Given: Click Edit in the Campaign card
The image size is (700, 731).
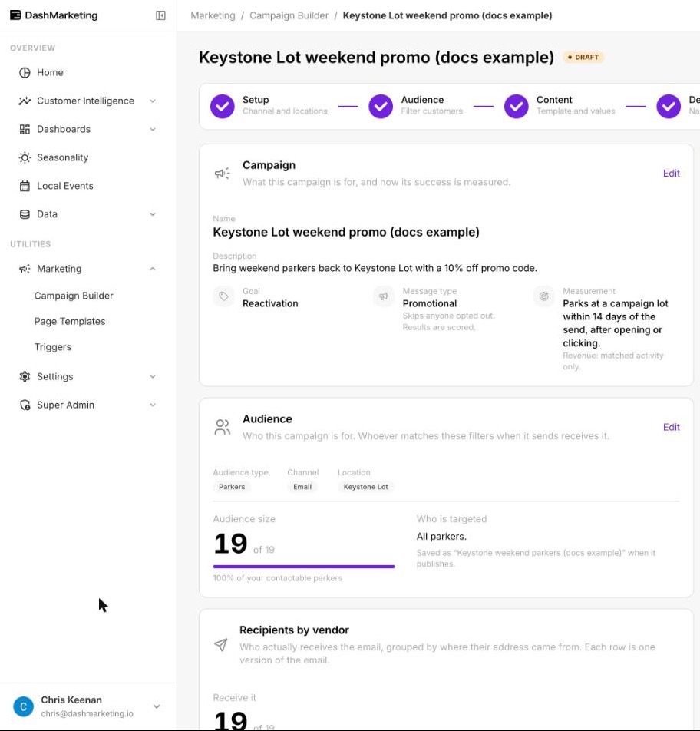Looking at the screenshot, I should click(671, 174).
